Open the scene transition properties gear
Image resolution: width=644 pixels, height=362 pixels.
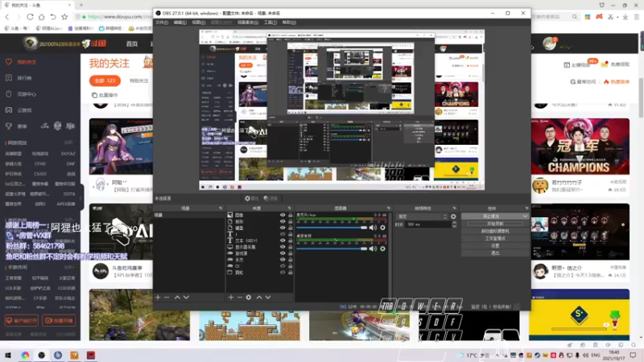[x=453, y=216]
